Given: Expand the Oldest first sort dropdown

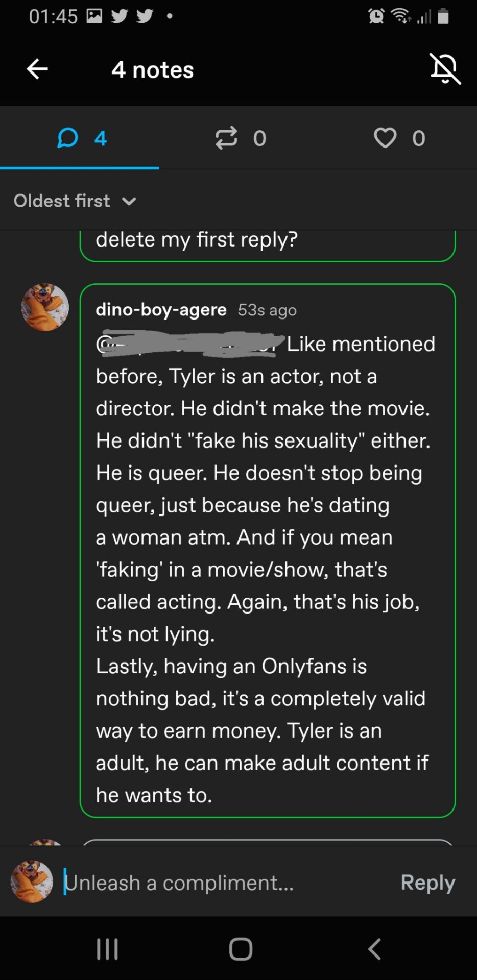Looking at the screenshot, I should pos(62,201).
